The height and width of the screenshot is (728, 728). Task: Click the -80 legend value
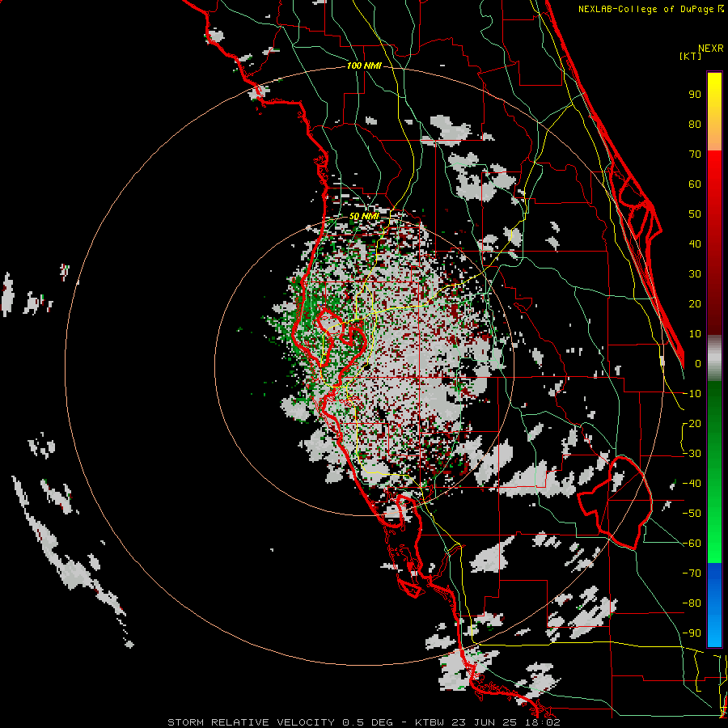click(692, 603)
